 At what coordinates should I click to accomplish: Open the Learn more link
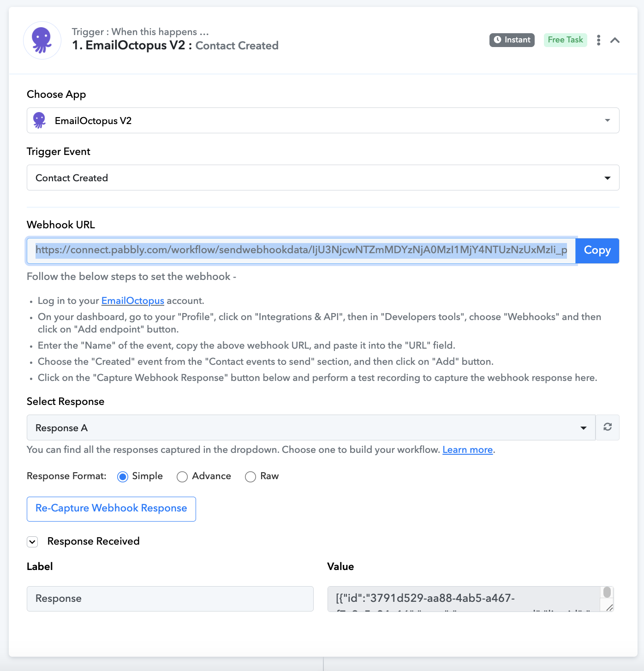pos(467,450)
